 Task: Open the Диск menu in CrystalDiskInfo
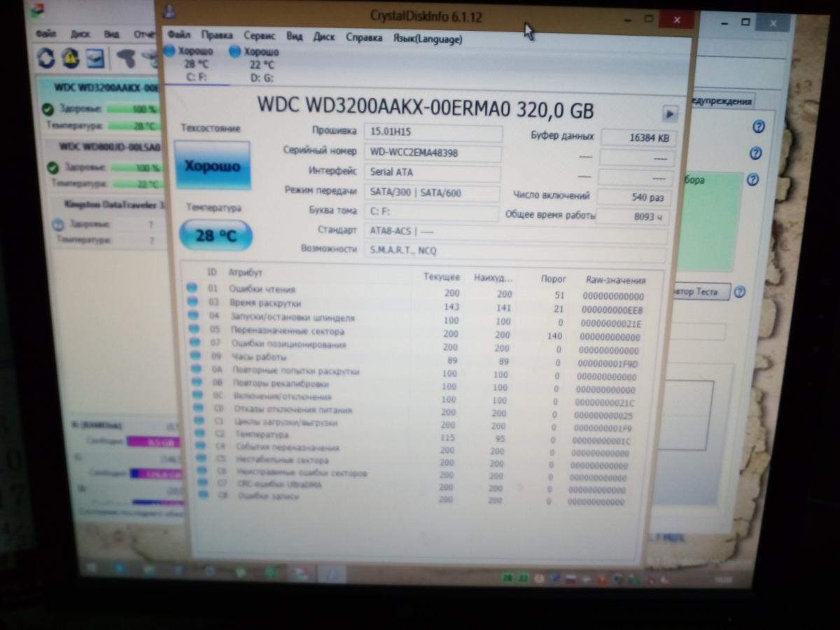click(x=324, y=37)
